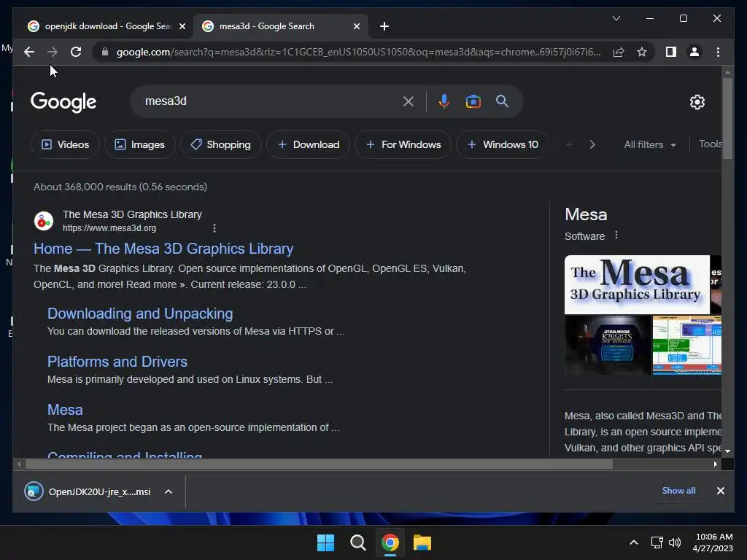Close the downloads bar
The width and height of the screenshot is (747, 560).
tap(720, 491)
